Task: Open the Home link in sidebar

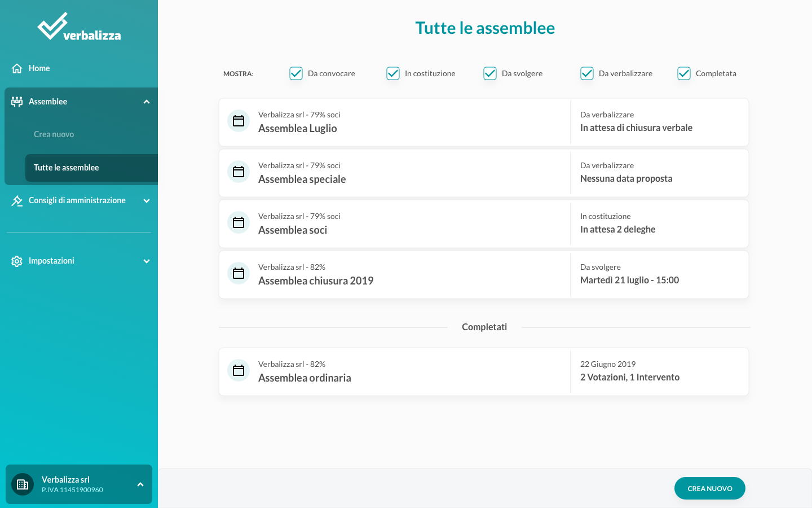Action: pyautogui.click(x=39, y=68)
